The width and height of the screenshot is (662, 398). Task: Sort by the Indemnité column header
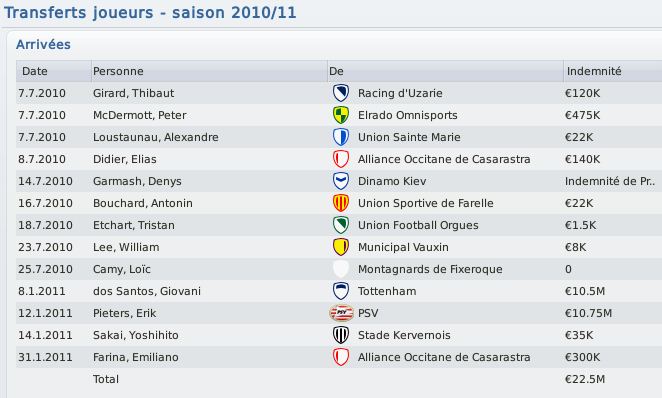tap(613, 71)
